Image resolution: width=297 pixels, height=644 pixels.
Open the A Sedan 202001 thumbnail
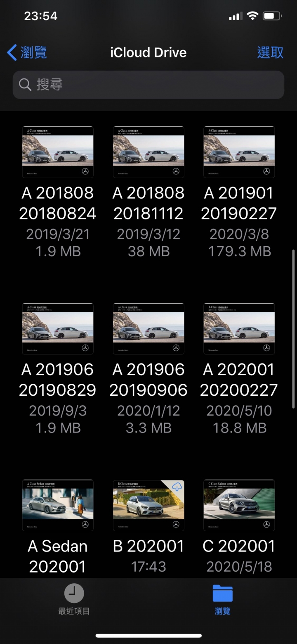coord(58,505)
